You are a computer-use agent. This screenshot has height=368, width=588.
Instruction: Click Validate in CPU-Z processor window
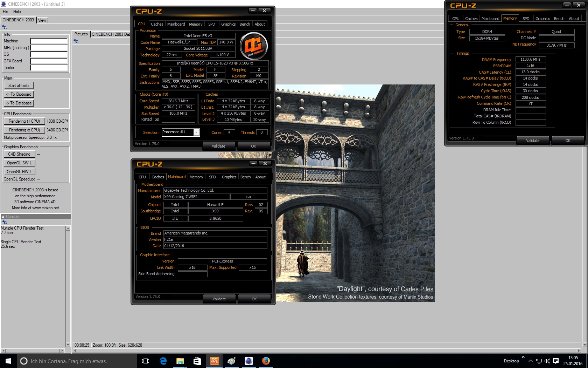(x=218, y=146)
